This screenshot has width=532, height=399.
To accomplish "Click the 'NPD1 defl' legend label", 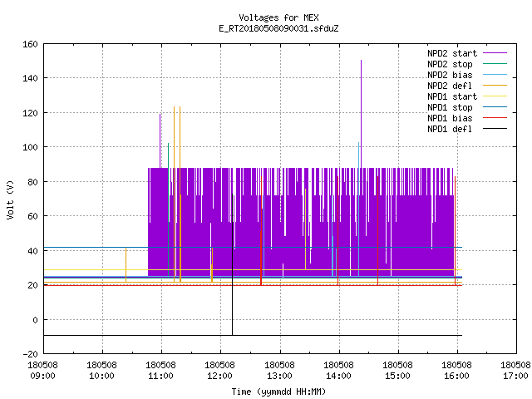I will tap(450, 130).
